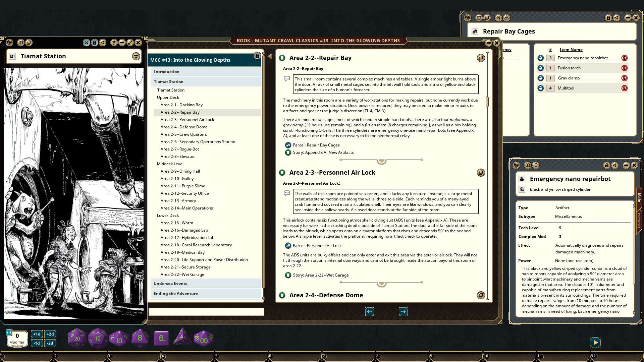This screenshot has width=644, height=362.
Task: Copy the Area 2-4--Defense Dome section with its copy icon
Action: point(481,295)
